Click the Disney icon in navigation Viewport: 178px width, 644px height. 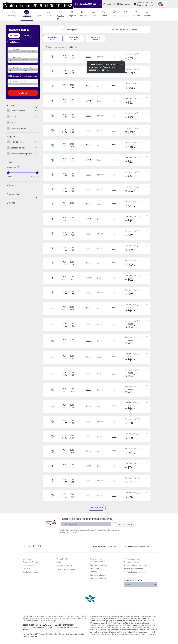point(104,12)
